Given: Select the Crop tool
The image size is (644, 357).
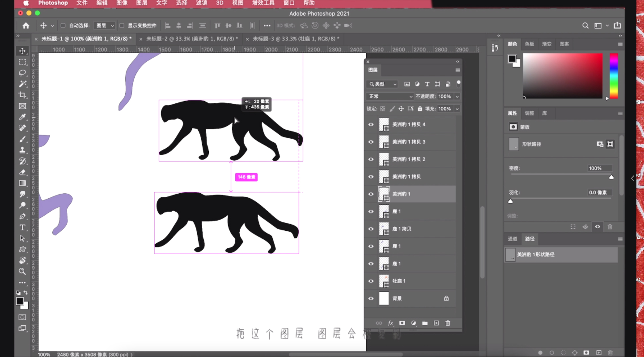Looking at the screenshot, I should [22, 95].
